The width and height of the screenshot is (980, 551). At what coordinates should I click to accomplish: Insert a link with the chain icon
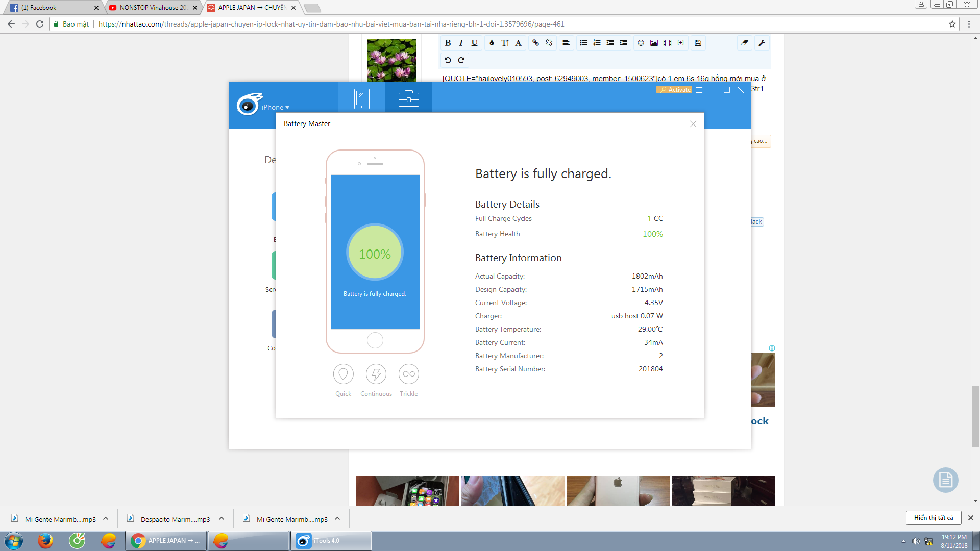click(x=535, y=43)
